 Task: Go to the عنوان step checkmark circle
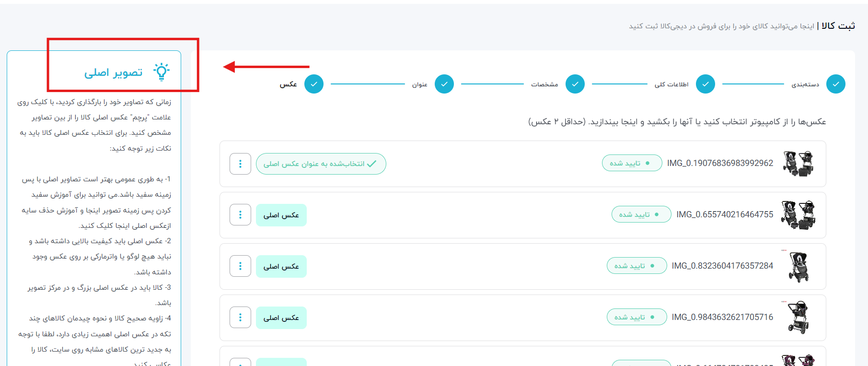pyautogui.click(x=444, y=84)
